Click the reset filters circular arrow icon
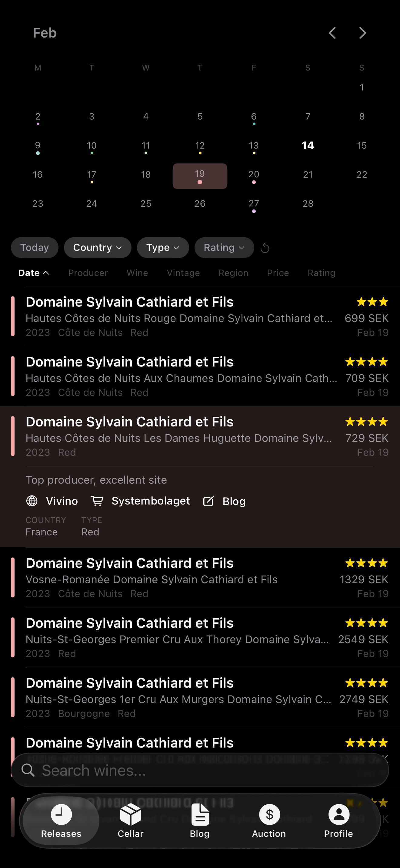 tap(265, 248)
